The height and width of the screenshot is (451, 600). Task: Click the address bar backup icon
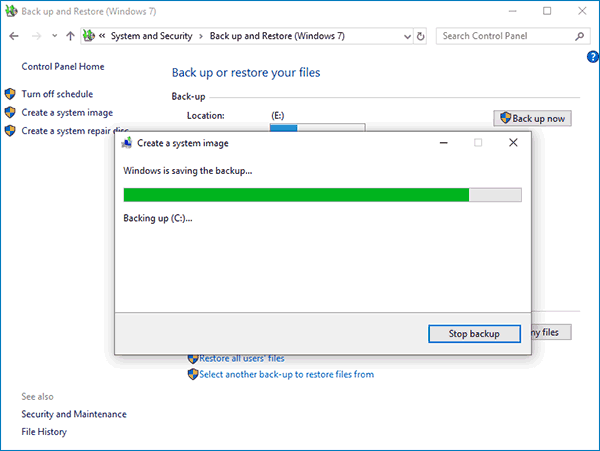click(89, 36)
